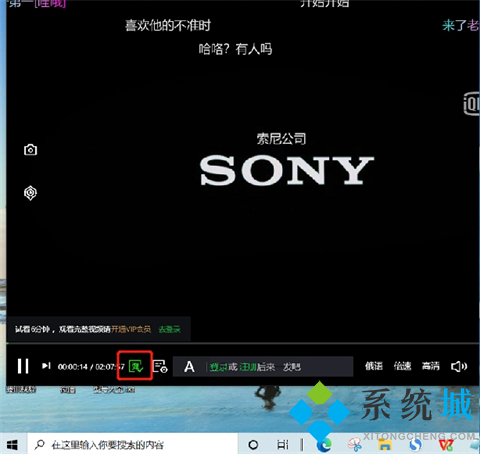This screenshot has height=454, width=480.
Task: Open the audio language (俄语) selector
Action: (373, 366)
